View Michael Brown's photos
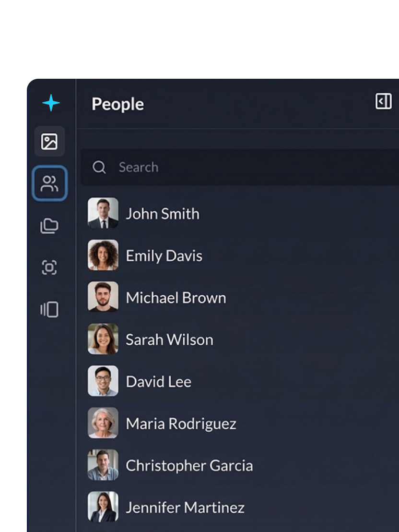Image resolution: width=399 pixels, height=532 pixels. pyautogui.click(x=176, y=297)
